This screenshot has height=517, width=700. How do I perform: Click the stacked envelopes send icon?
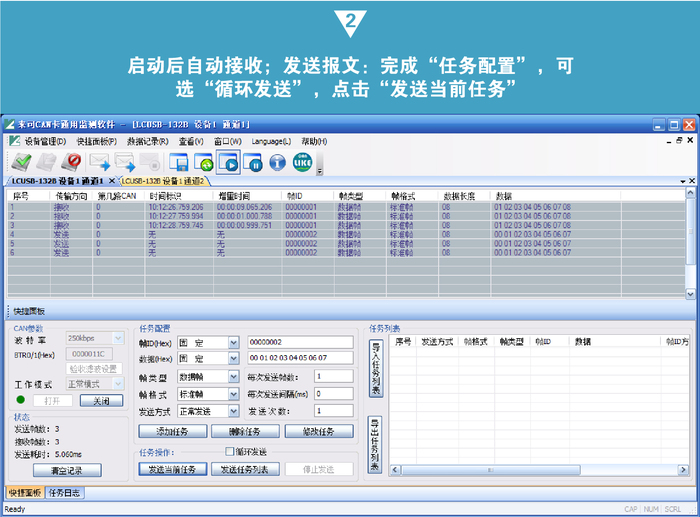click(125, 162)
